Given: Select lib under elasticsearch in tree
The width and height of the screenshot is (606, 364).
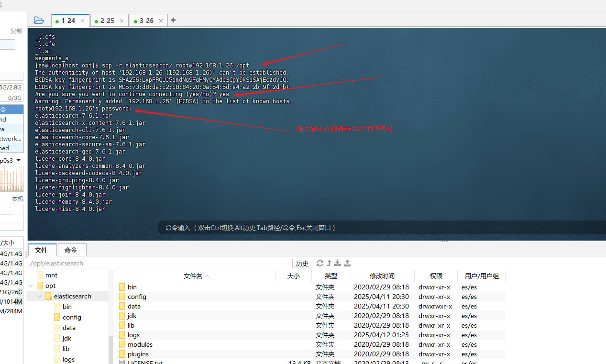Looking at the screenshot, I should (66, 349).
